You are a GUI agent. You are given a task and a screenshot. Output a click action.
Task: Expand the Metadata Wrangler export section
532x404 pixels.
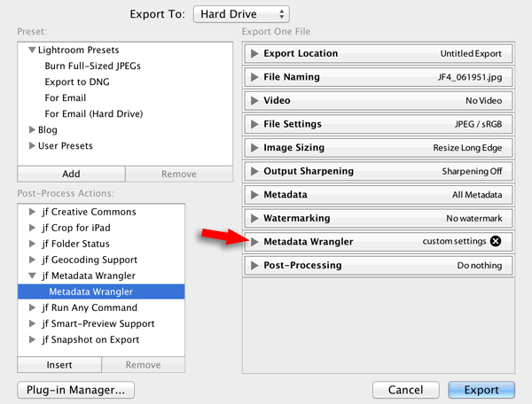(254, 242)
